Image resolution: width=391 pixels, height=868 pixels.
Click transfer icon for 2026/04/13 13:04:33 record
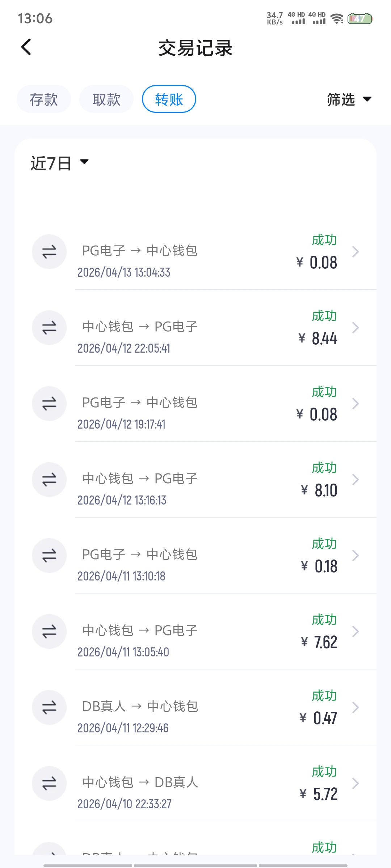[x=49, y=252]
